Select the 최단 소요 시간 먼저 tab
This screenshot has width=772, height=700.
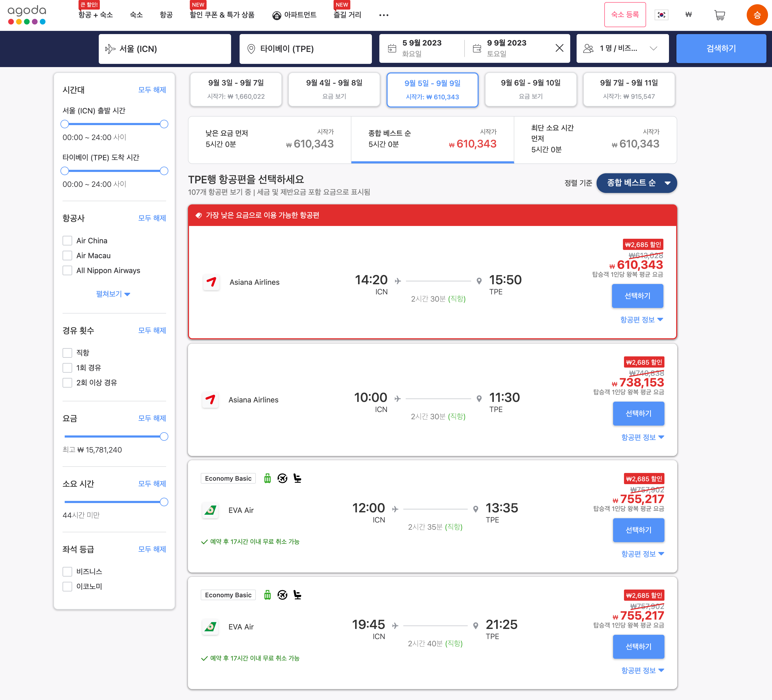(x=595, y=140)
